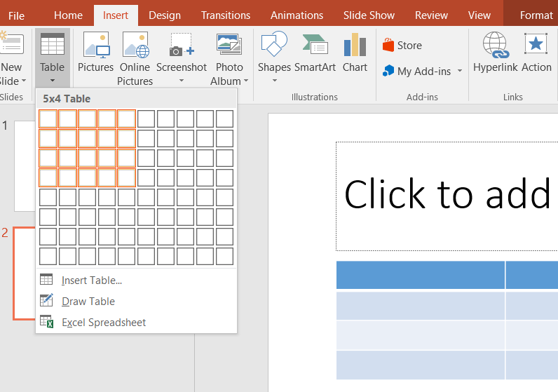Select slide 2 thumbnail
The width and height of the screenshot is (558, 392).
[x=25, y=273]
